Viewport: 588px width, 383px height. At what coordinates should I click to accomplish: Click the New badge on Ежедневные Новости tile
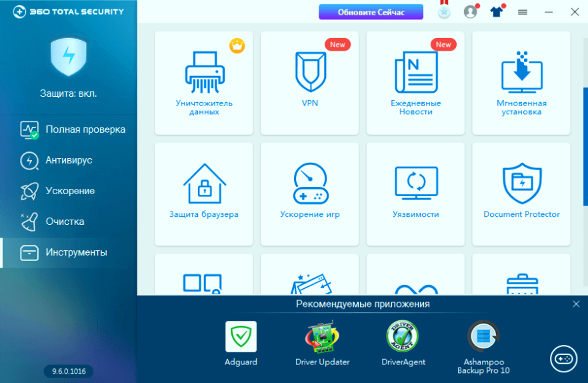pyautogui.click(x=443, y=45)
